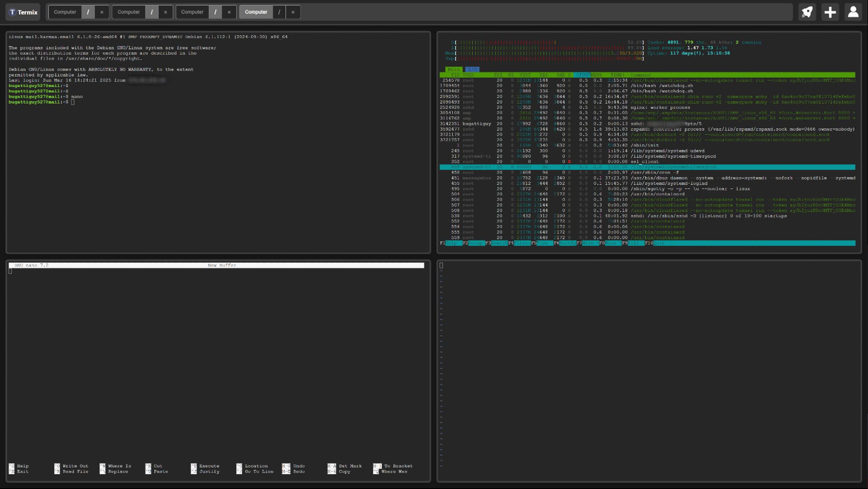Quit htop using the F10 Quit label
The image size is (868, 489).
[x=655, y=243]
